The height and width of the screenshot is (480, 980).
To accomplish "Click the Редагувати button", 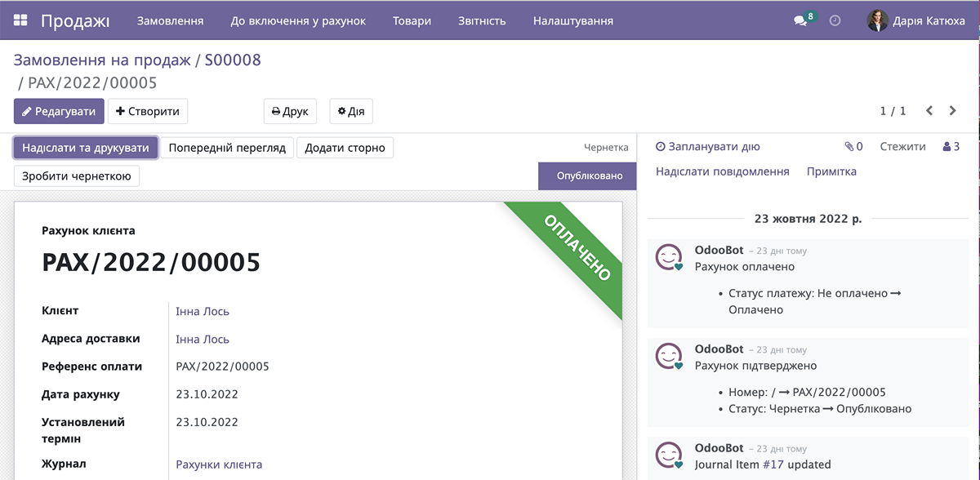I will (58, 111).
